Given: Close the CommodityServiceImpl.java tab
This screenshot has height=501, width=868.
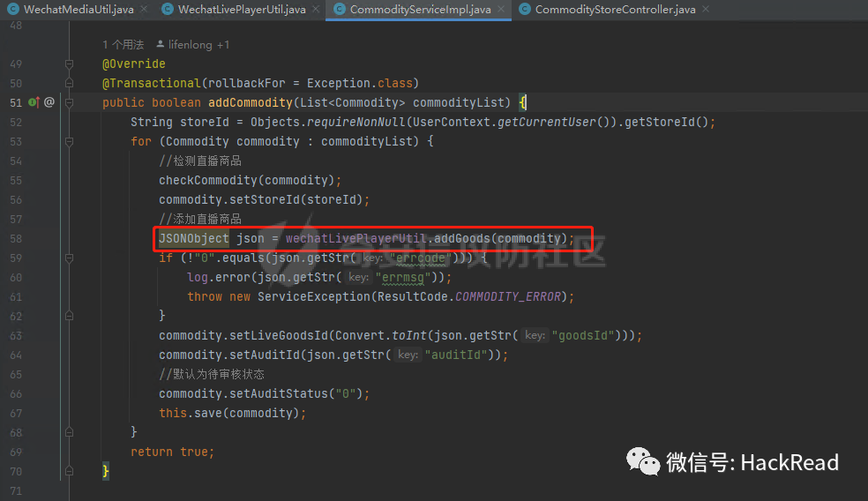Looking at the screenshot, I should 501,9.
